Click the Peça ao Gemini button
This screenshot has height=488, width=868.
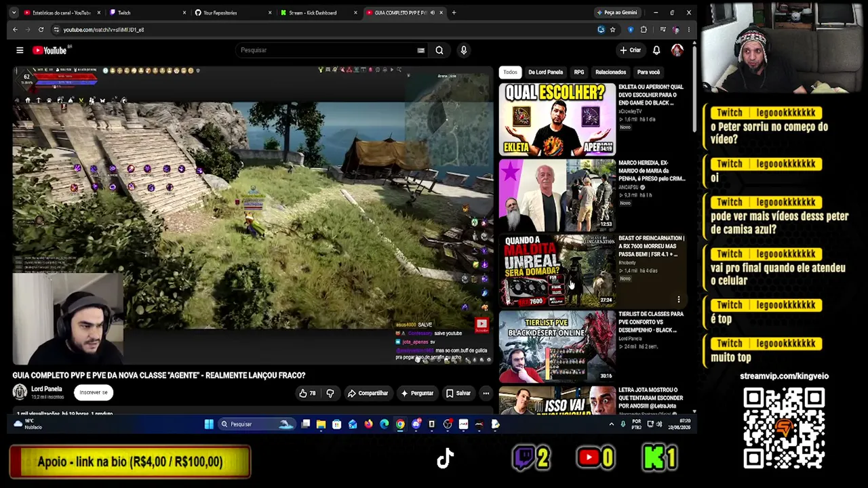[617, 13]
